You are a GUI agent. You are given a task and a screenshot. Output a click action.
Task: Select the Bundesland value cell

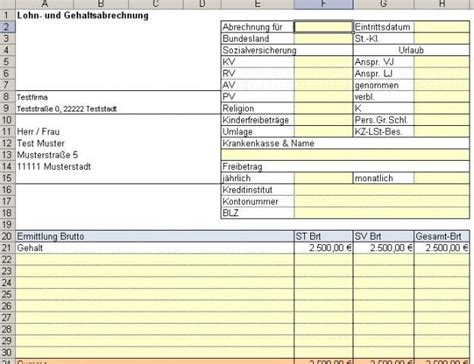pos(323,38)
